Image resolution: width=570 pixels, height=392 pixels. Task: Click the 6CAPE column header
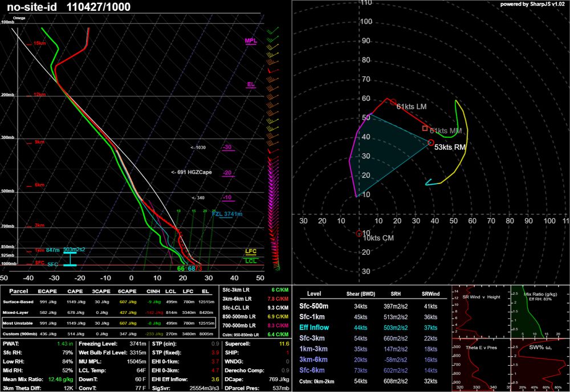click(x=127, y=291)
